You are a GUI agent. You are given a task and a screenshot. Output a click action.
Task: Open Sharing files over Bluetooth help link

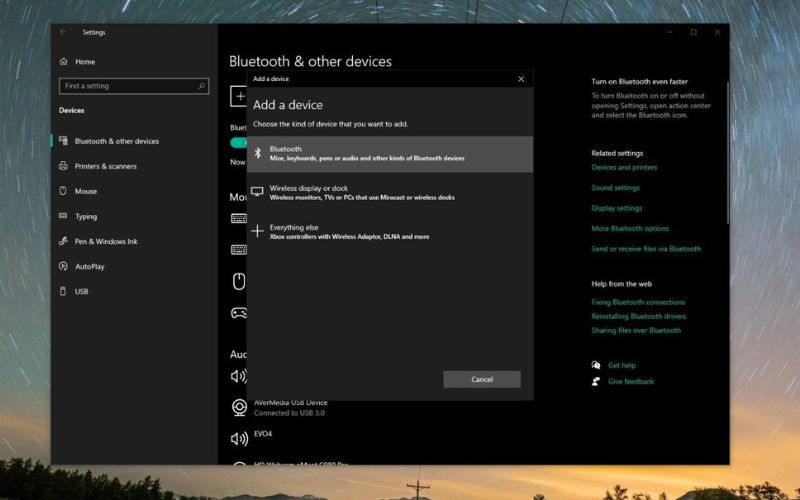click(x=636, y=330)
